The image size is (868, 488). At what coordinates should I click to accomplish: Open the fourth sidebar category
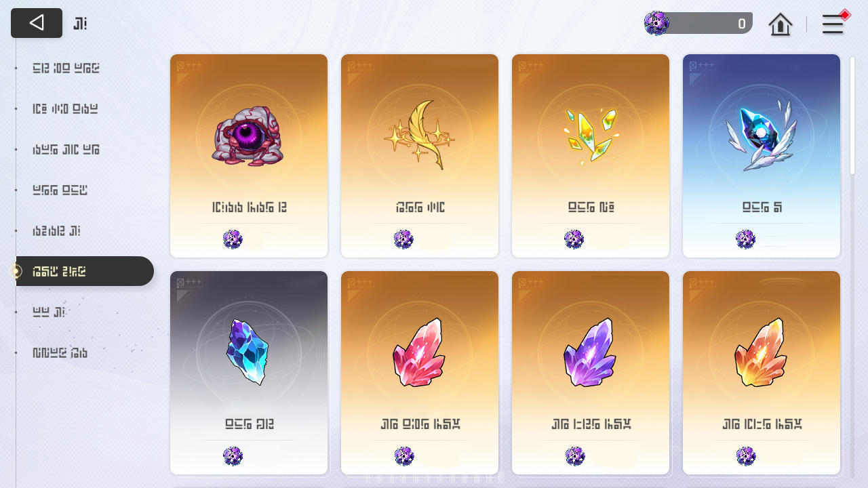pos(60,190)
